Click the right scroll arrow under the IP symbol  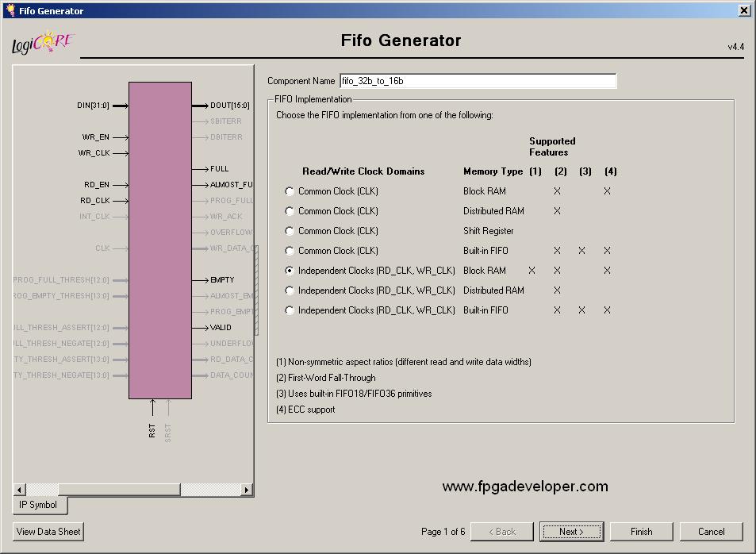click(x=246, y=490)
